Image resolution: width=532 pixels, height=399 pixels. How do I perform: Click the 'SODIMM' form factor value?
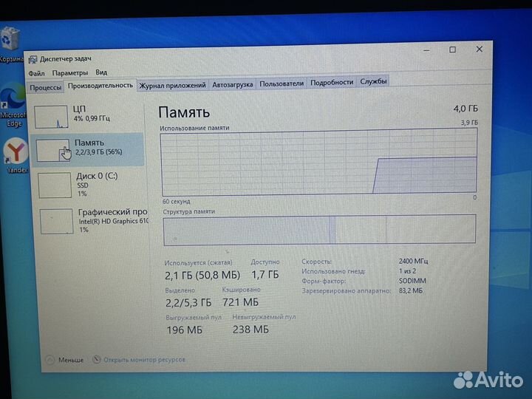(x=412, y=281)
